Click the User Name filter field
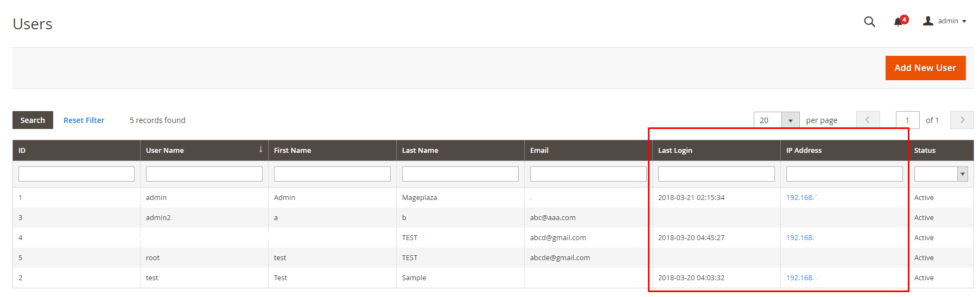 pos(204,174)
